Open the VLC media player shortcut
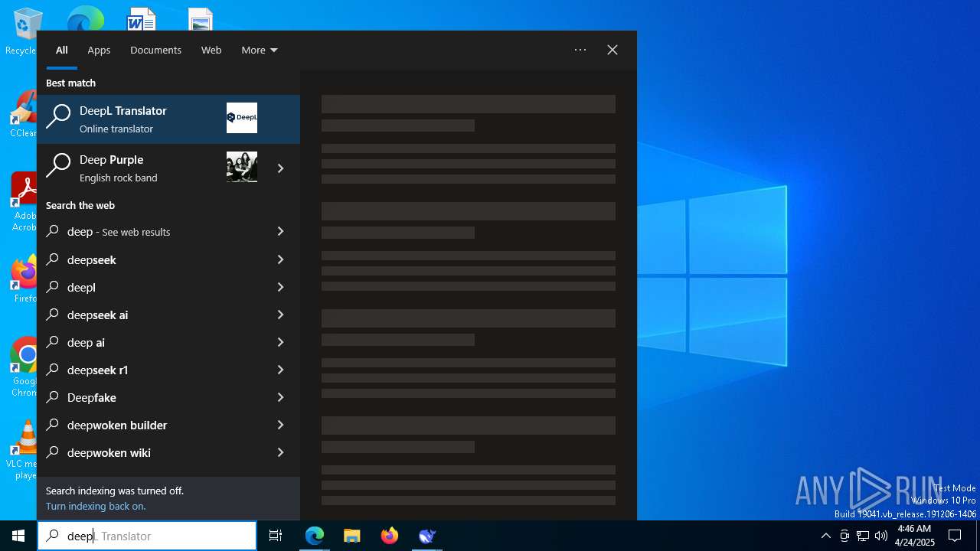This screenshot has width=980, height=551. (x=23, y=450)
